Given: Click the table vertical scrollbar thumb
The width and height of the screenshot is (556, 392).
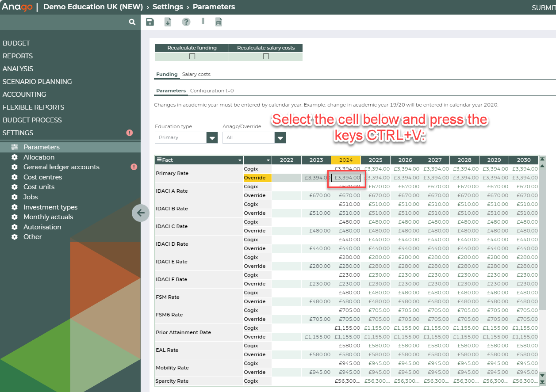Looking at the screenshot, I should [542, 239].
